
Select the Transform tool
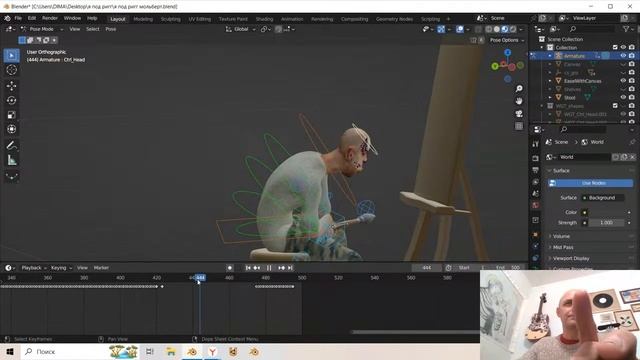(x=11, y=129)
